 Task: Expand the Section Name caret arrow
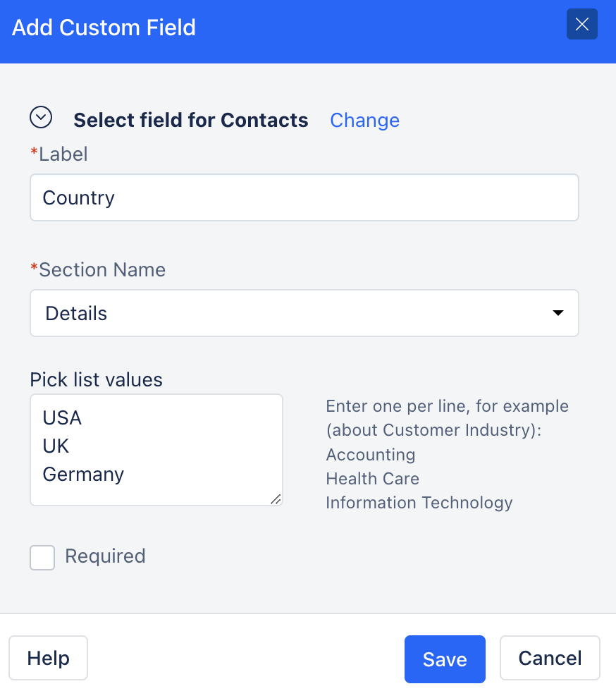click(558, 313)
